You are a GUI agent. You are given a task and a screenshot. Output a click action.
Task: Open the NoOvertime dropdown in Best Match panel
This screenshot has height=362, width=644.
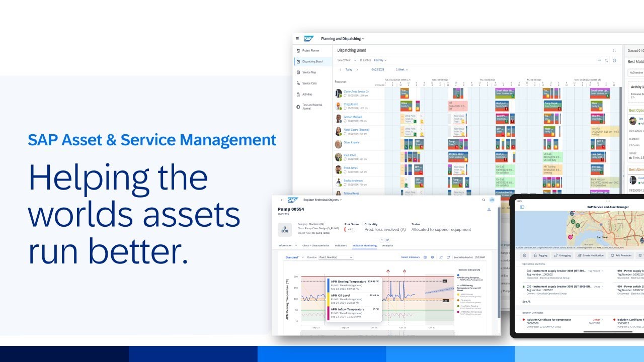(636, 72)
